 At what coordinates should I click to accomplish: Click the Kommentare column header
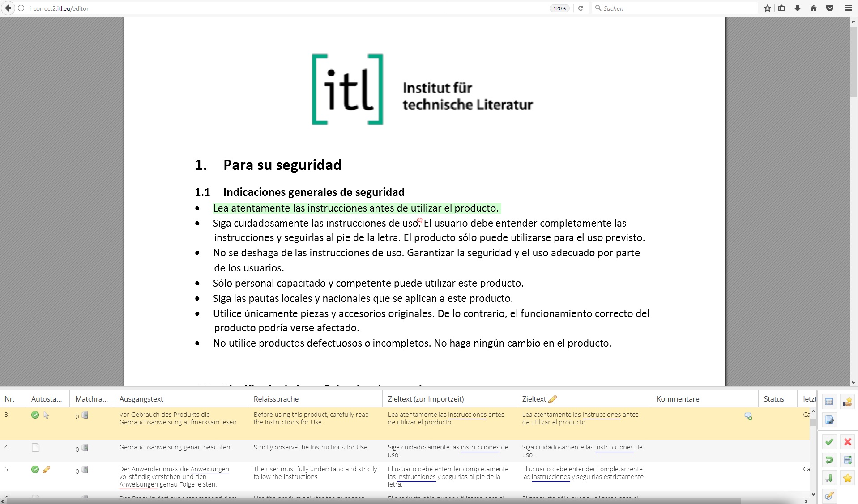pyautogui.click(x=678, y=399)
